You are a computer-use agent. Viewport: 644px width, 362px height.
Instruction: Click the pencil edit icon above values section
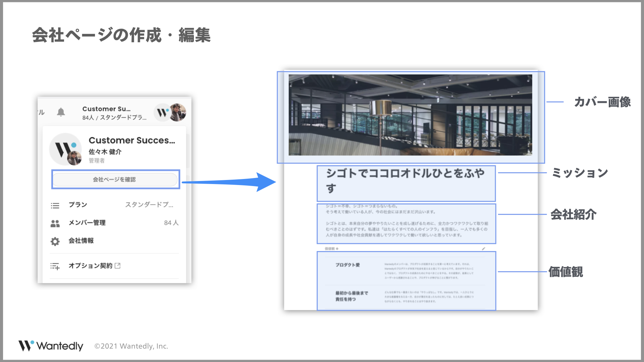[483, 249]
